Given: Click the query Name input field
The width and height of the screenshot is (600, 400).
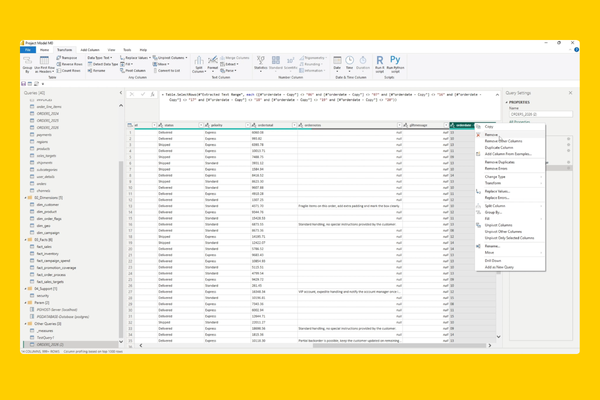Looking at the screenshot, I should point(541,114).
